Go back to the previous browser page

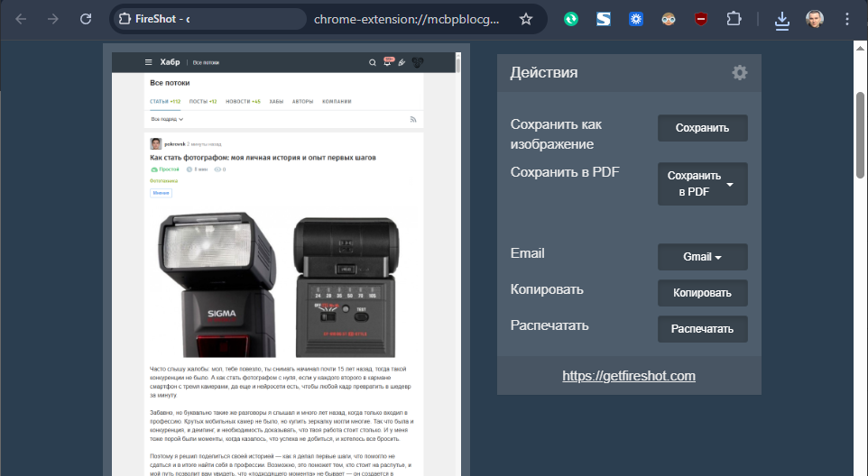[x=21, y=19]
